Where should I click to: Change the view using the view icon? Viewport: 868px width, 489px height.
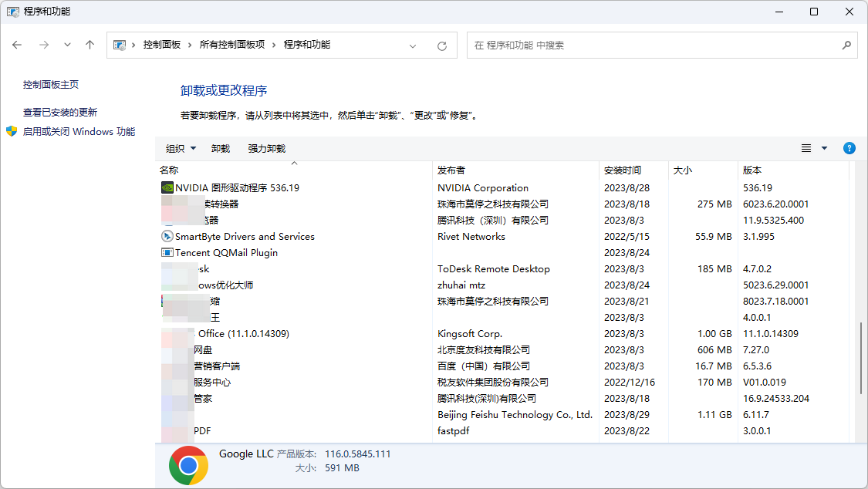click(806, 148)
